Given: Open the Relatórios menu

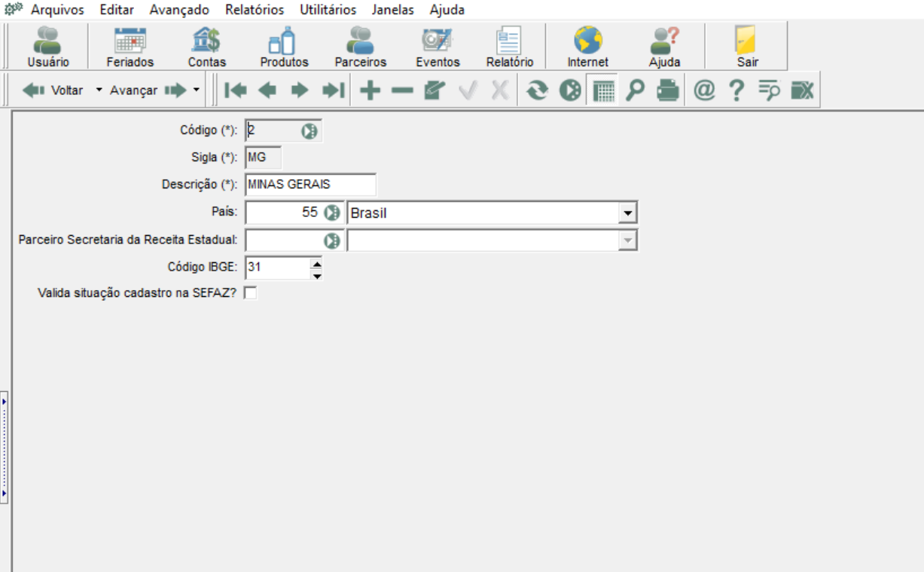Looking at the screenshot, I should 255,10.
